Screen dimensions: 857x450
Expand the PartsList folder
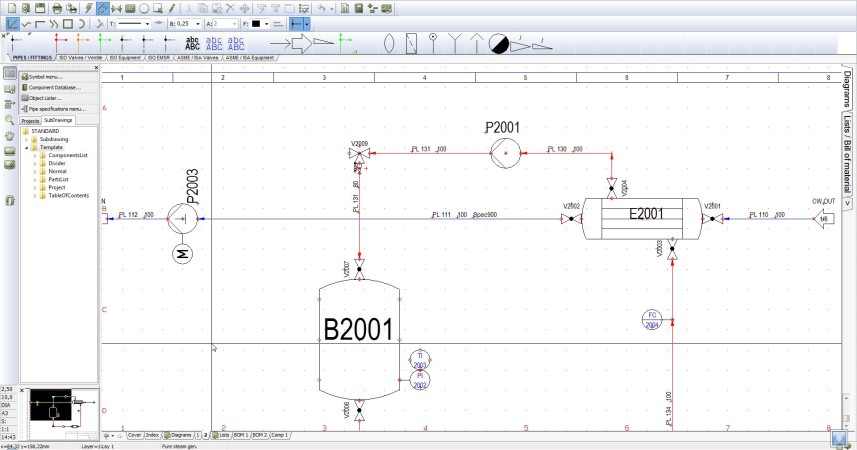coord(35,179)
